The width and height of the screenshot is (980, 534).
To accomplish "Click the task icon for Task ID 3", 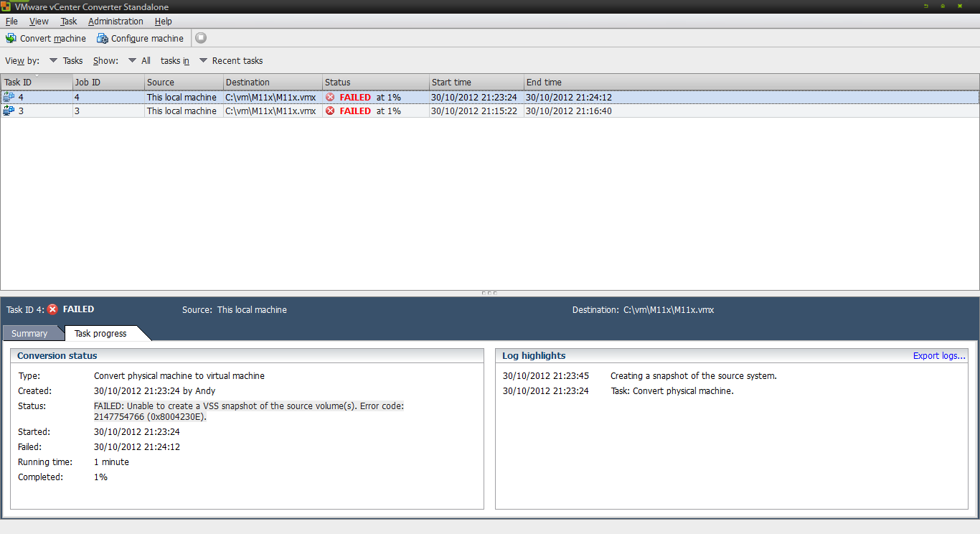I will (x=9, y=111).
